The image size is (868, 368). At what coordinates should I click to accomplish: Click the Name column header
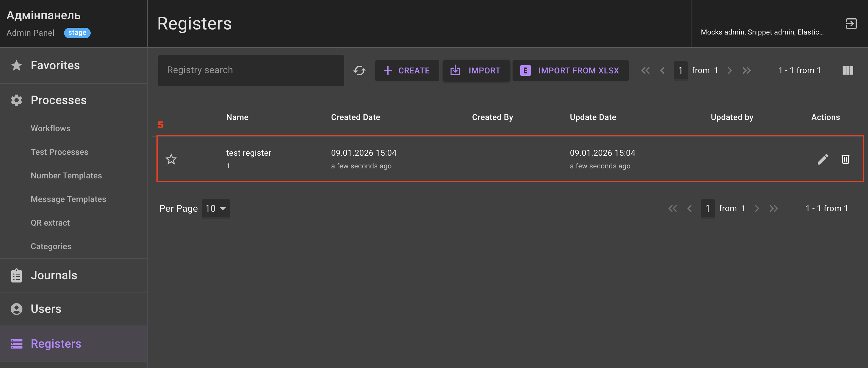click(237, 117)
